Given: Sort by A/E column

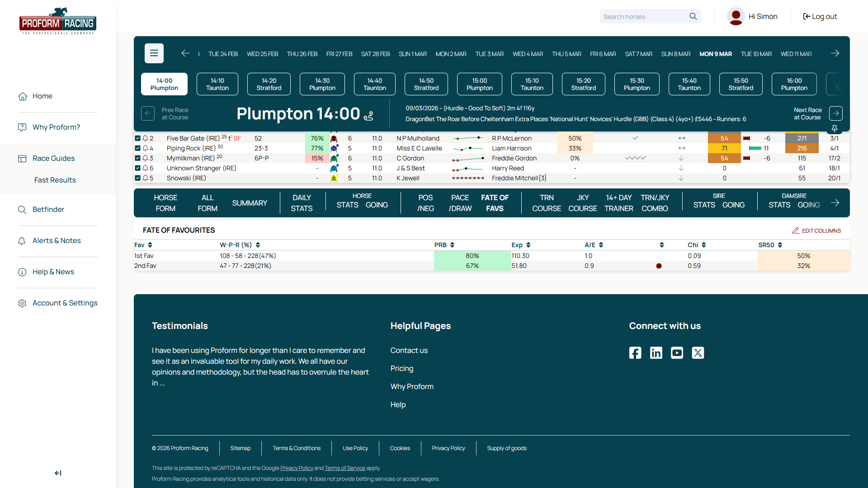Looking at the screenshot, I should (594, 245).
